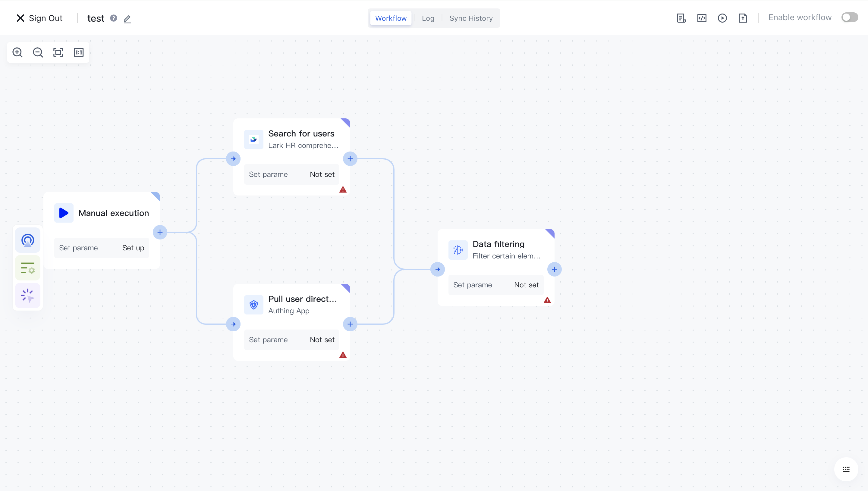Click the help question mark beside test
The width and height of the screenshot is (868, 491).
114,18
